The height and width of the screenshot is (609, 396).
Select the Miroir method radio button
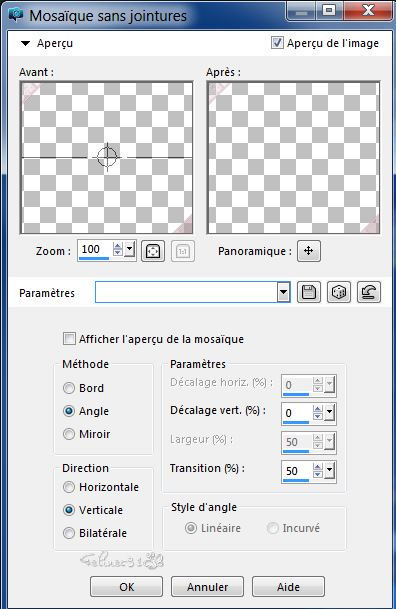(69, 434)
